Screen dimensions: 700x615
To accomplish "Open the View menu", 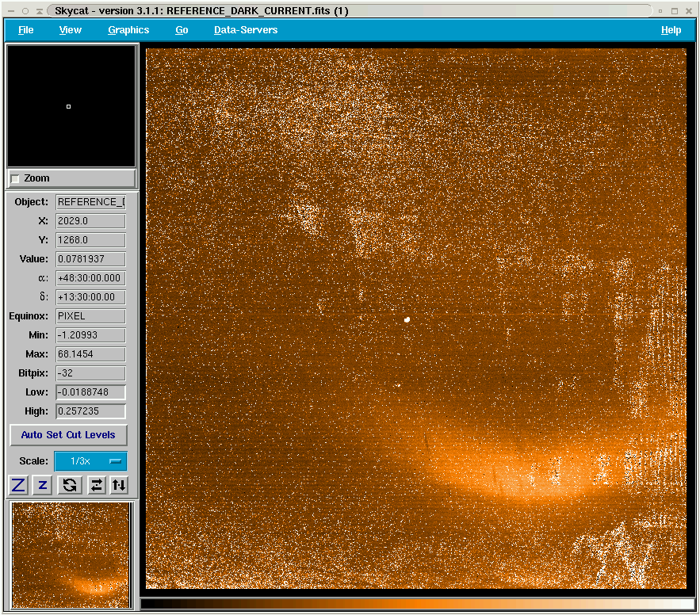I will (x=71, y=30).
